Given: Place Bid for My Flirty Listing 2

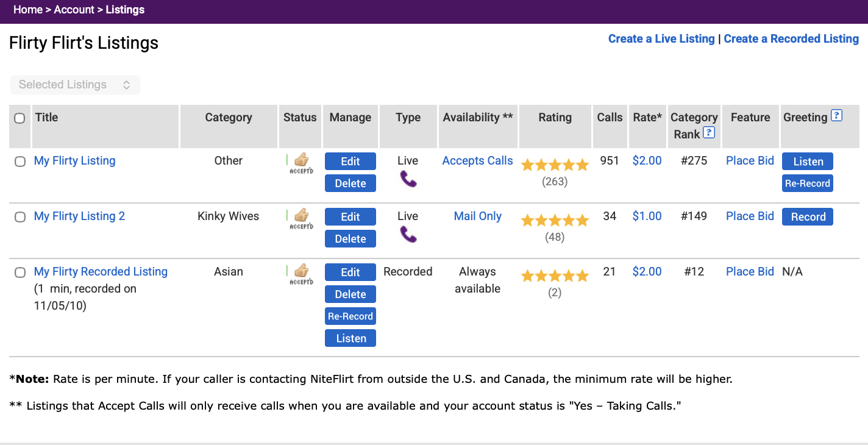Looking at the screenshot, I should pos(750,216).
